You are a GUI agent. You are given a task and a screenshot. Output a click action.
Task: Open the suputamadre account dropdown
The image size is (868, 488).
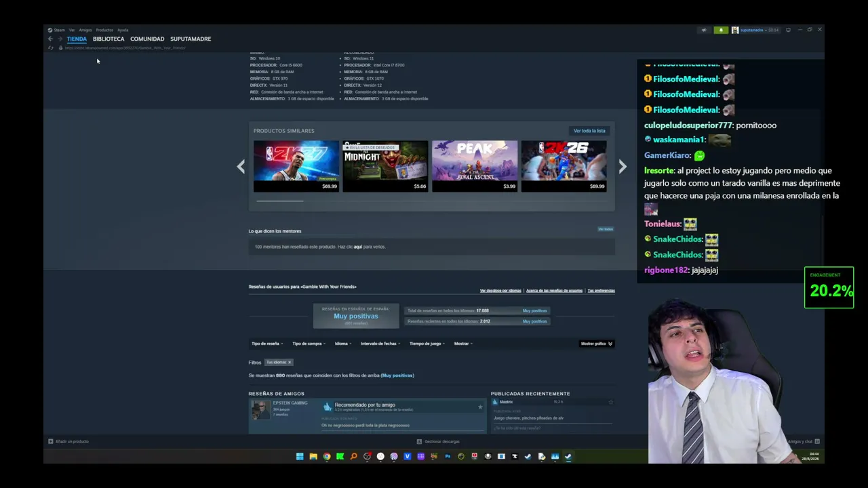(755, 30)
